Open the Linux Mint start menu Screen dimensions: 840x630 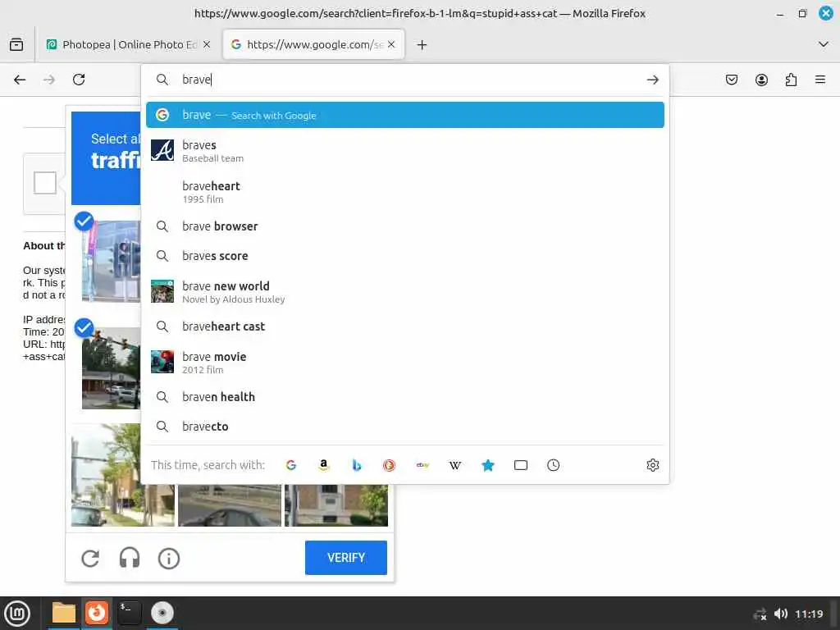[17, 614]
